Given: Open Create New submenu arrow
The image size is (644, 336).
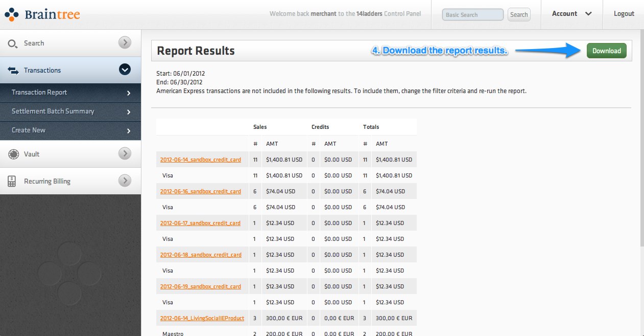Looking at the screenshot, I should click(x=129, y=131).
